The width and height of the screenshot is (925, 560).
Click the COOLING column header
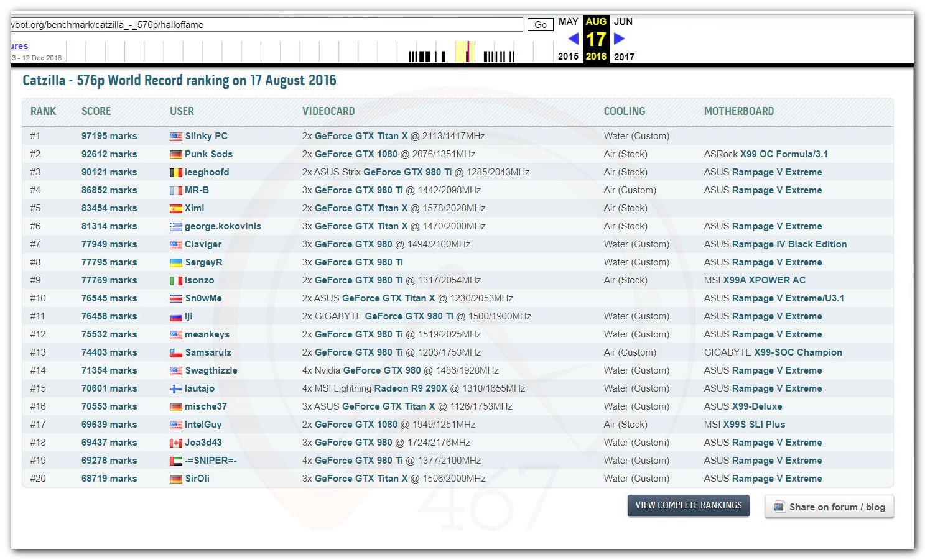tap(625, 111)
